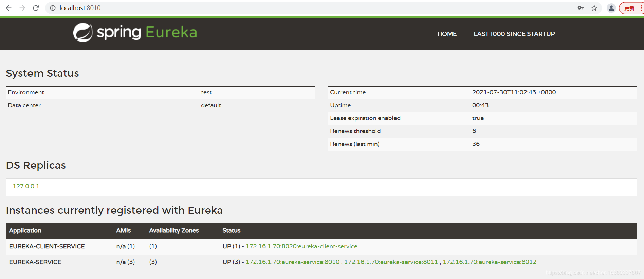Click the saved password key icon
This screenshot has width=644, height=279.
pos(581,8)
